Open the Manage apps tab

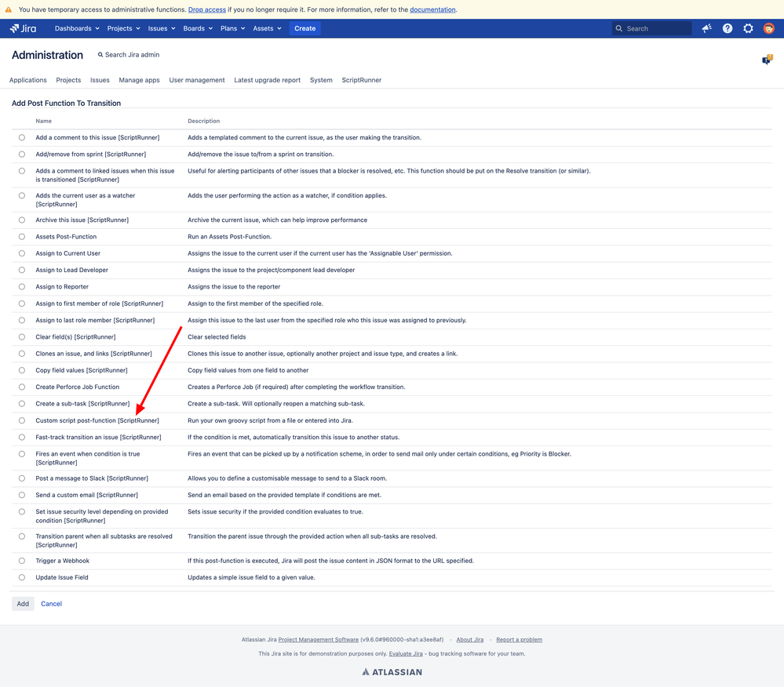[140, 80]
